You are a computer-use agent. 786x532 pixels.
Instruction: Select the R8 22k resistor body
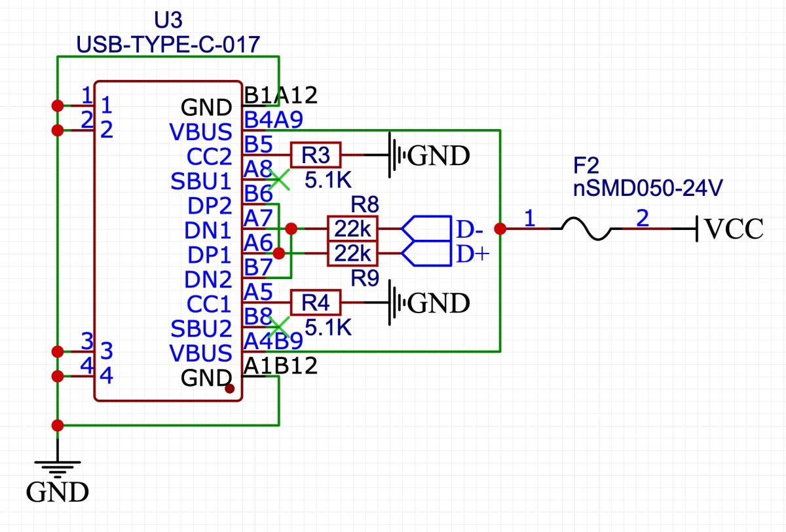point(353,229)
